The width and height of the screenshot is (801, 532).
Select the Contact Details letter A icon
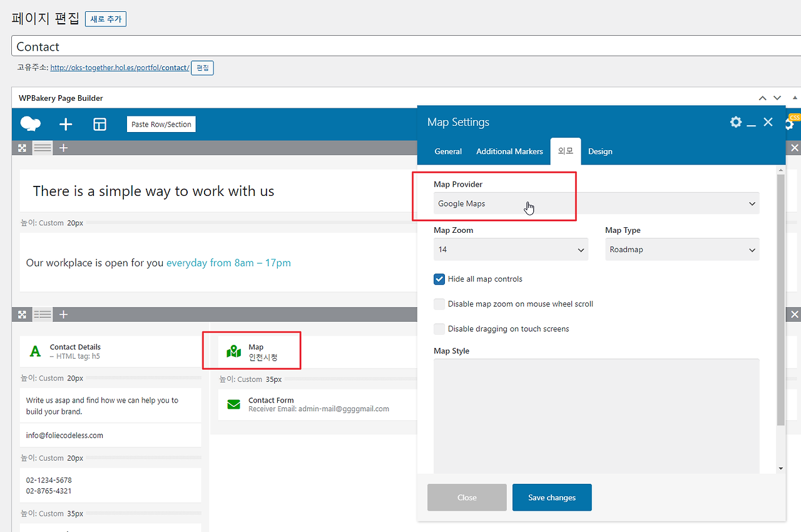[35, 352]
